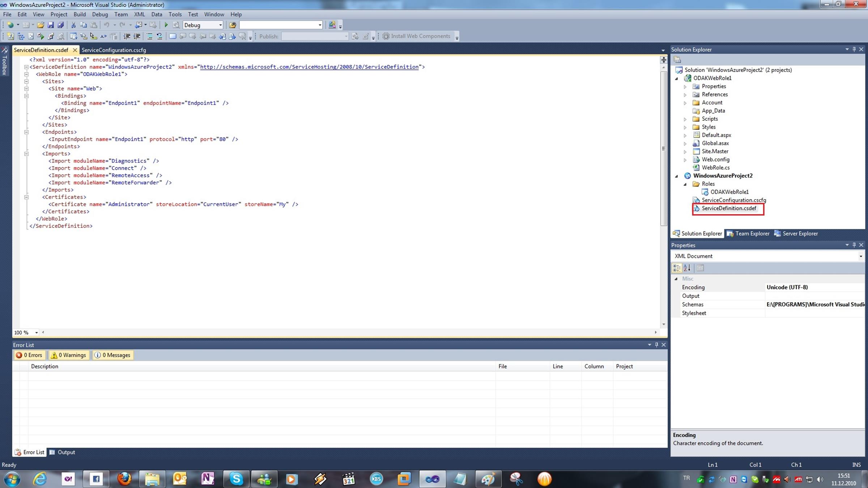The image size is (868, 488).
Task: Click the New Project toolbar icon
Action: click(x=10, y=25)
